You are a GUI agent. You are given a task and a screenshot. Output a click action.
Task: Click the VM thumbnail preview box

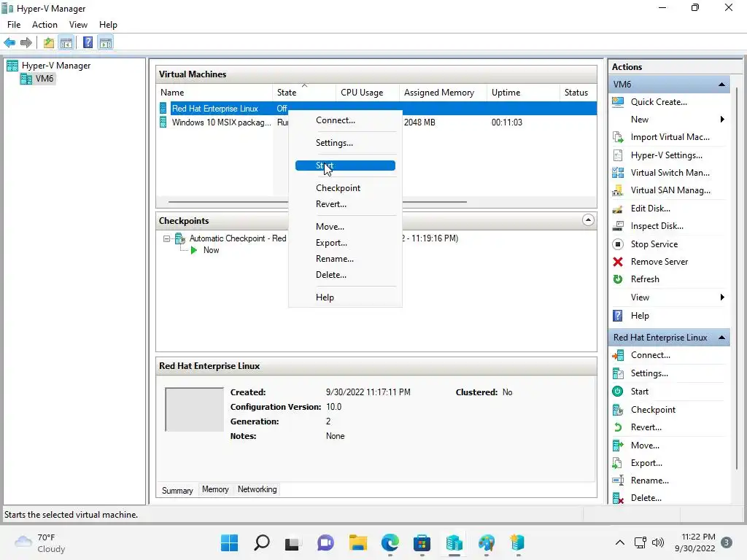click(194, 410)
